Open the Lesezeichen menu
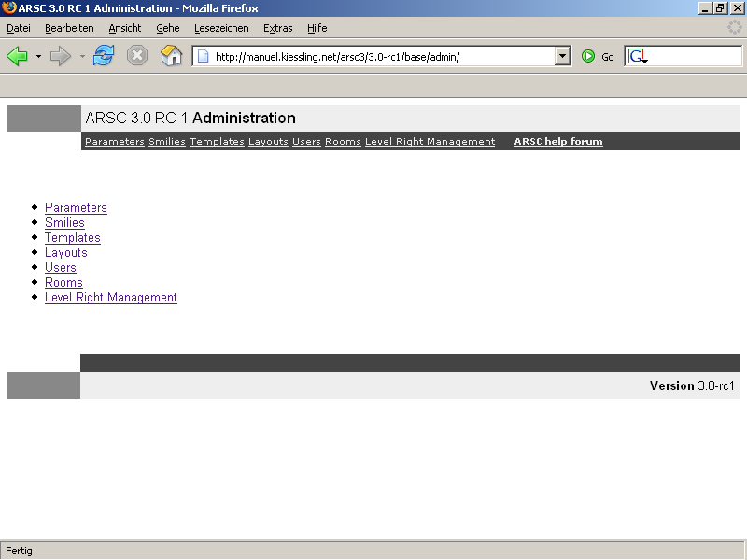This screenshot has width=747, height=560. coord(221,28)
